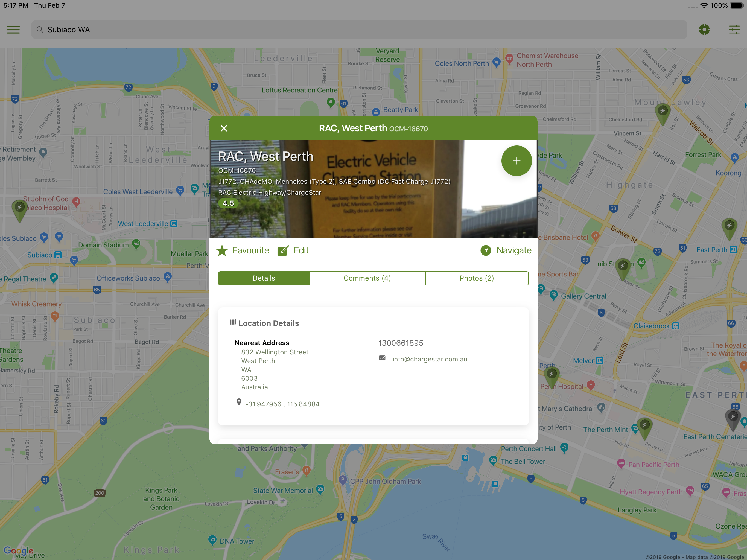This screenshot has width=747, height=560.
Task: Tap Navigate to get directions
Action: click(506, 251)
